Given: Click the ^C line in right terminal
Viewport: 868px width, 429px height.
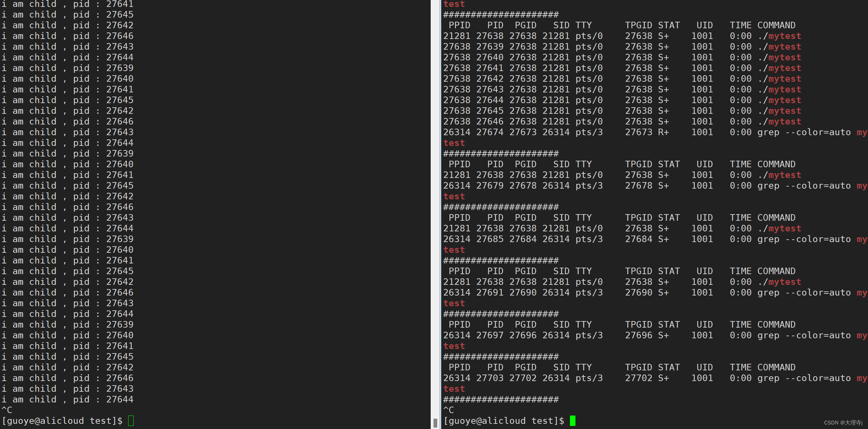Looking at the screenshot, I should tap(449, 410).
